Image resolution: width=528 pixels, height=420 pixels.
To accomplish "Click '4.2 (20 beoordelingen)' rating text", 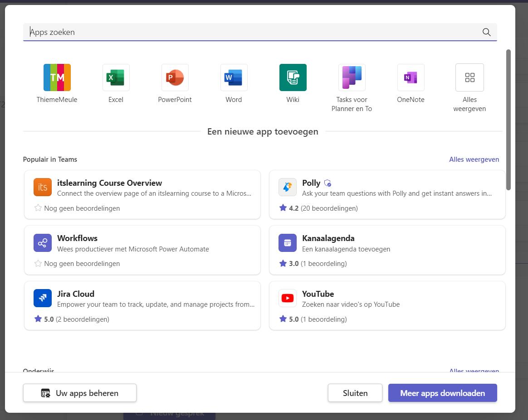I will pos(323,208).
